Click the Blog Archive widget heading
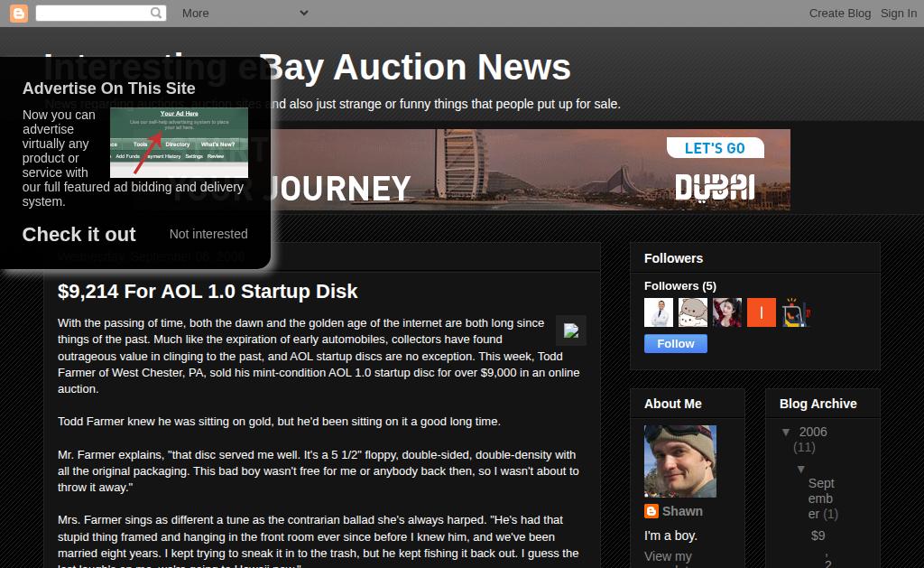Viewport: 924px width, 568px height. [x=818, y=404]
